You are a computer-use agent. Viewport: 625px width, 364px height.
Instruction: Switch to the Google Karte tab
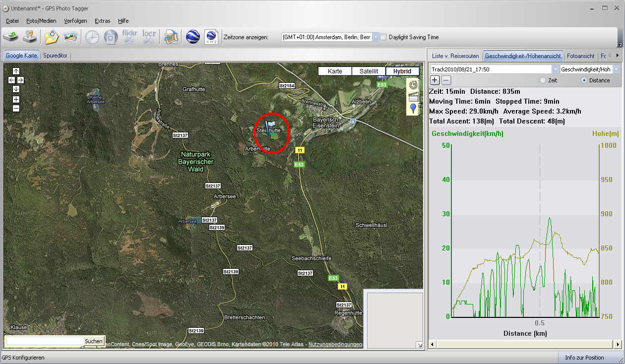(x=21, y=56)
